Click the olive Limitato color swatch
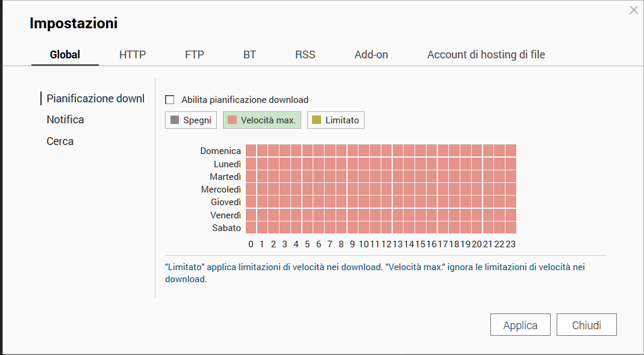644x355 pixels. (317, 120)
